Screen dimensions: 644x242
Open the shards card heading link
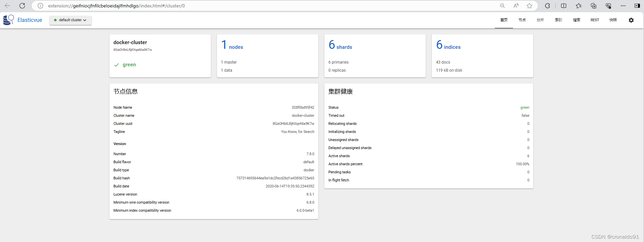[341, 45]
